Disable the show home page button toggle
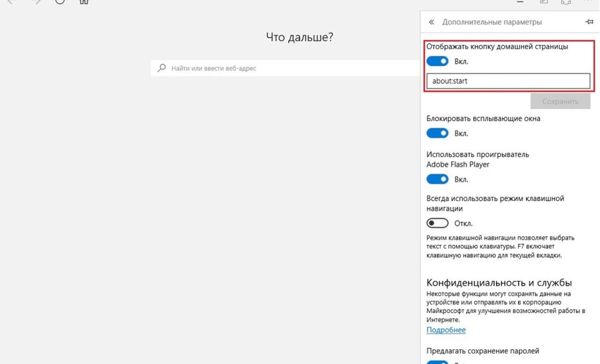The width and height of the screenshot is (600, 364). point(437,62)
